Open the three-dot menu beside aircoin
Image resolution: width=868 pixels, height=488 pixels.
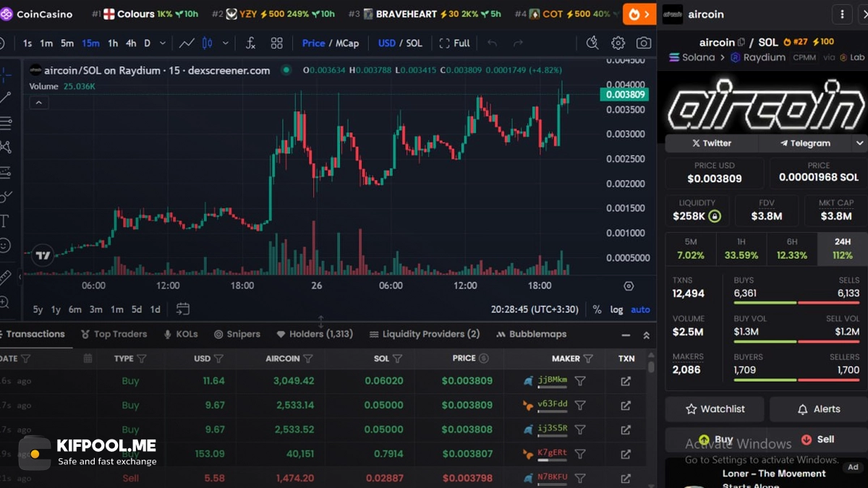pyautogui.click(x=842, y=14)
